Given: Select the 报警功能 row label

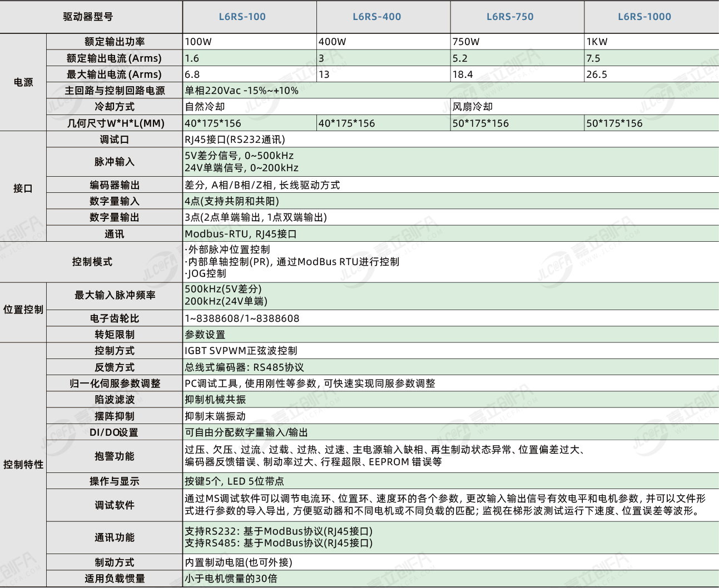Looking at the screenshot, I should tap(115, 456).
